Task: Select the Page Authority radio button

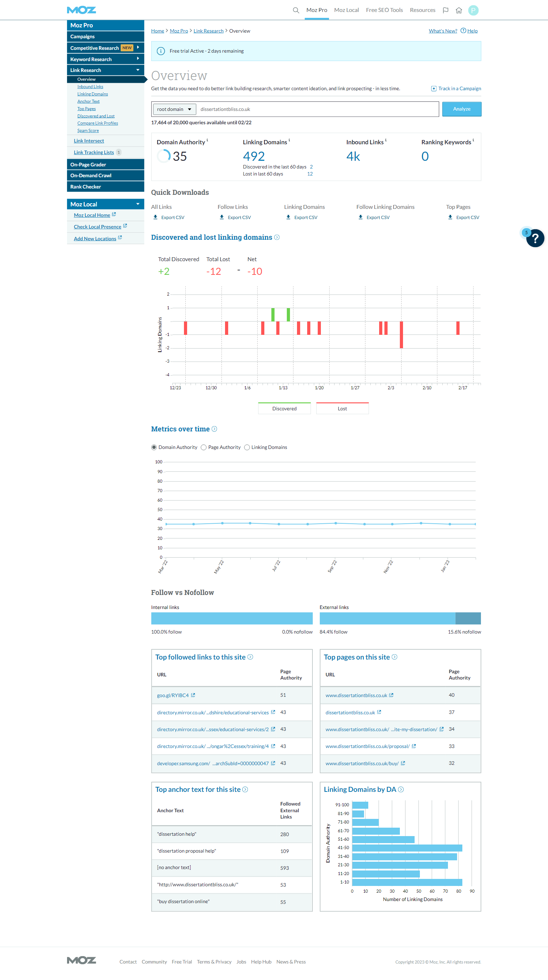Action: pos(204,447)
